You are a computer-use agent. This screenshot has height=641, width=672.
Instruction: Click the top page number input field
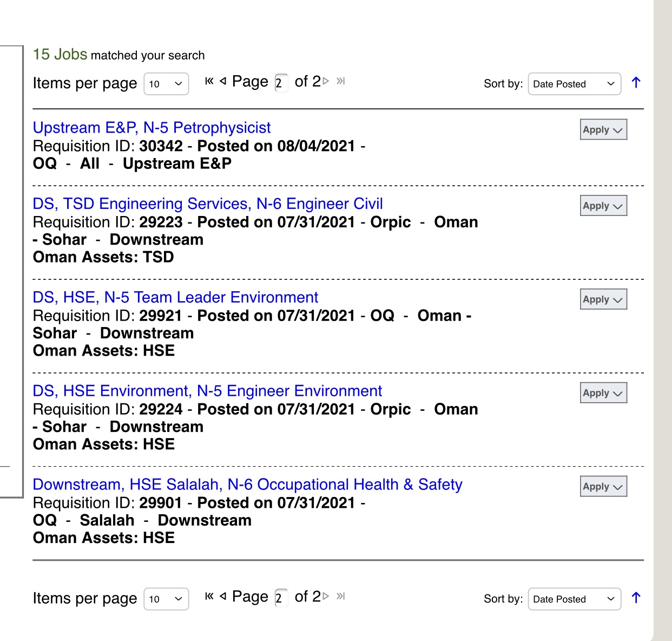pos(281,83)
